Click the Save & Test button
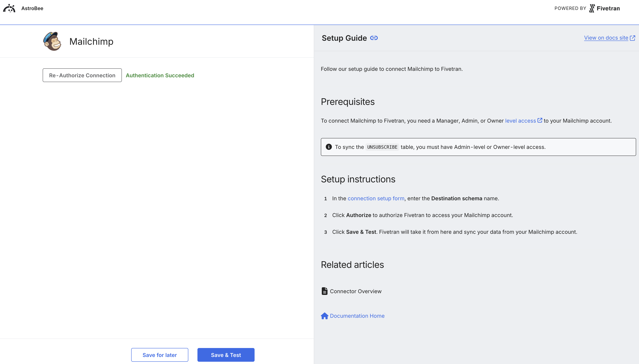 225,355
